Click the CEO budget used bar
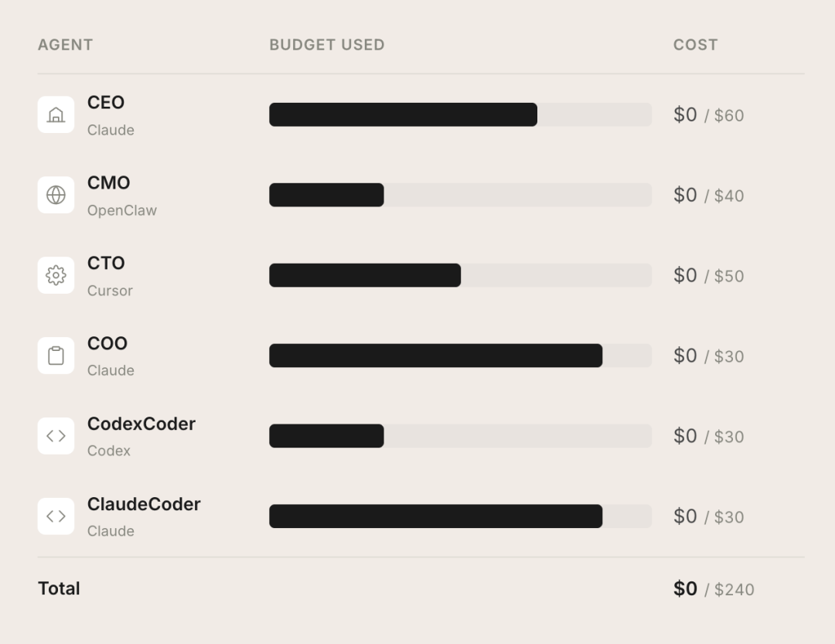 [460, 114]
